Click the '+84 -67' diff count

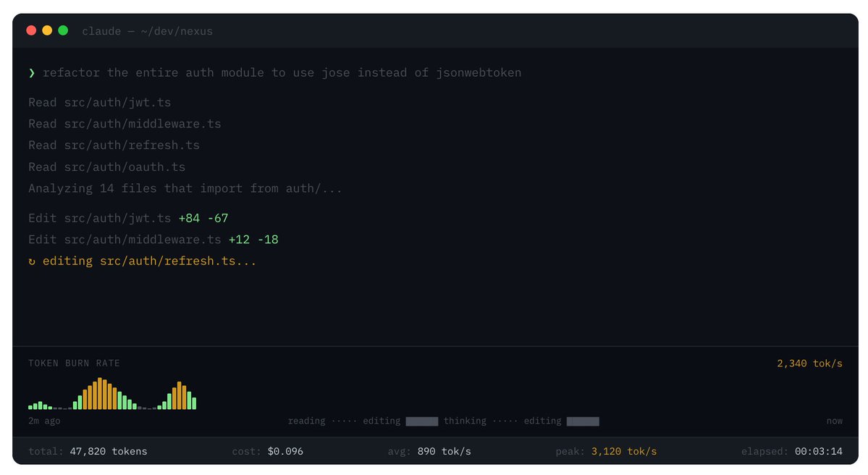pyautogui.click(x=203, y=218)
